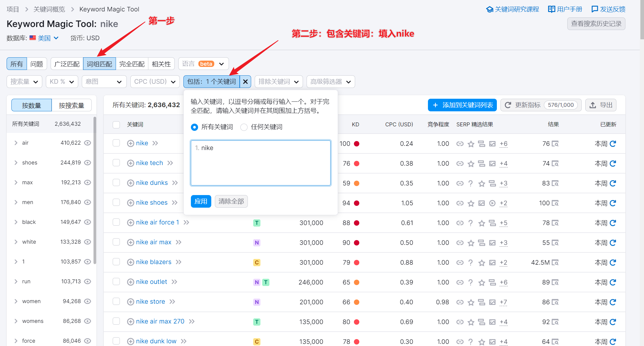Open SERP view for nike shoes
Image resolution: width=644 pixels, height=346 pixels.
click(x=555, y=203)
